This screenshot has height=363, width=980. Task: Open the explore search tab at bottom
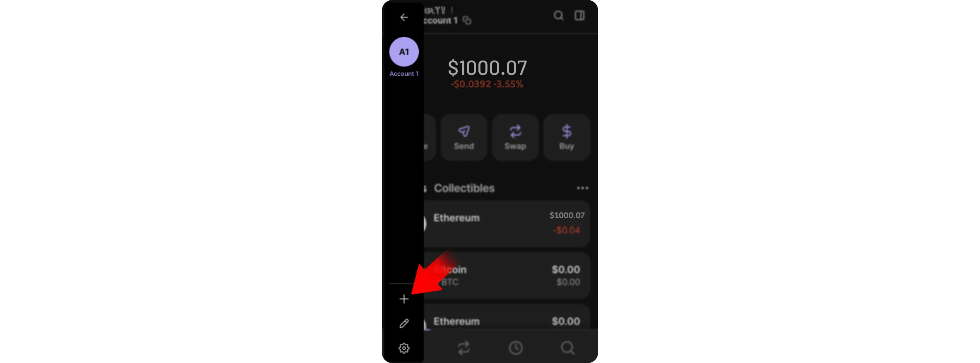[567, 348]
